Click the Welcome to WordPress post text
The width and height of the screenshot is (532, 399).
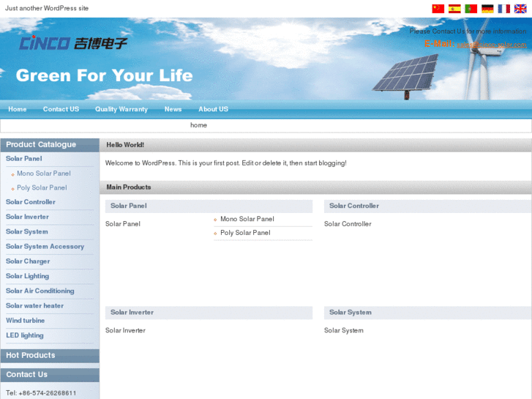tap(226, 163)
